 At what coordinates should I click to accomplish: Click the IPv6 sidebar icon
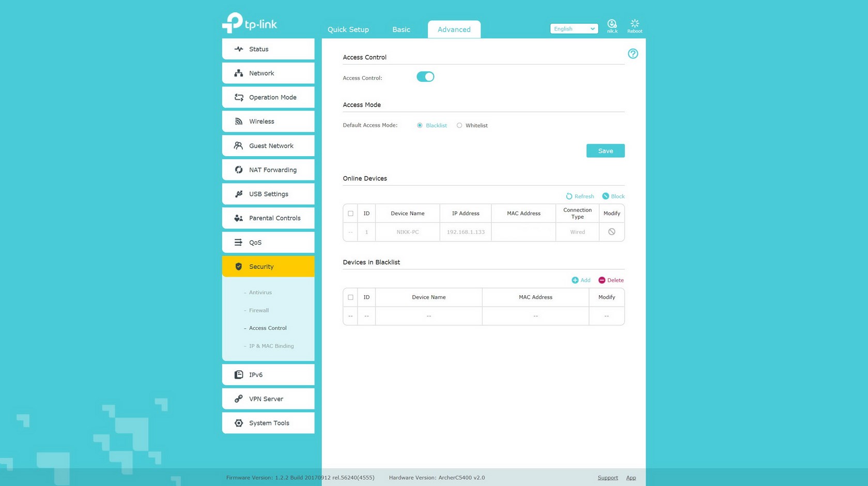tap(239, 375)
